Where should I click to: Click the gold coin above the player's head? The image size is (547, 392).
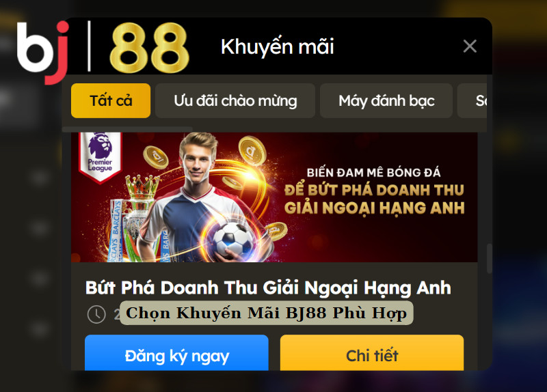[x=252, y=150]
